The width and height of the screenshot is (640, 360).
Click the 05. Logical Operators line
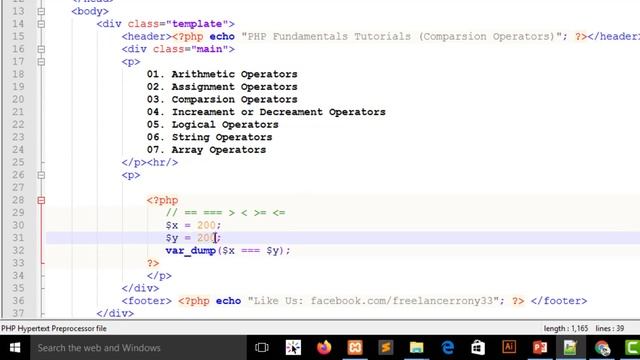[x=213, y=125]
